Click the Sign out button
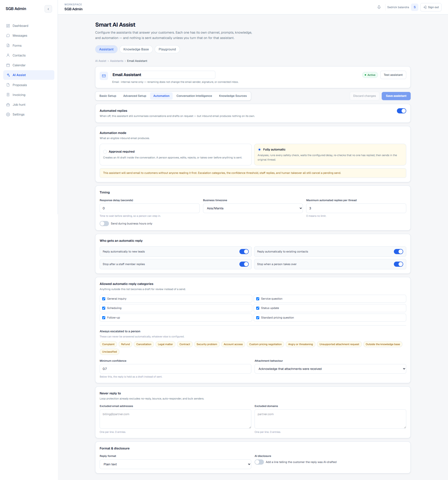448x480 pixels. pos(431,7)
